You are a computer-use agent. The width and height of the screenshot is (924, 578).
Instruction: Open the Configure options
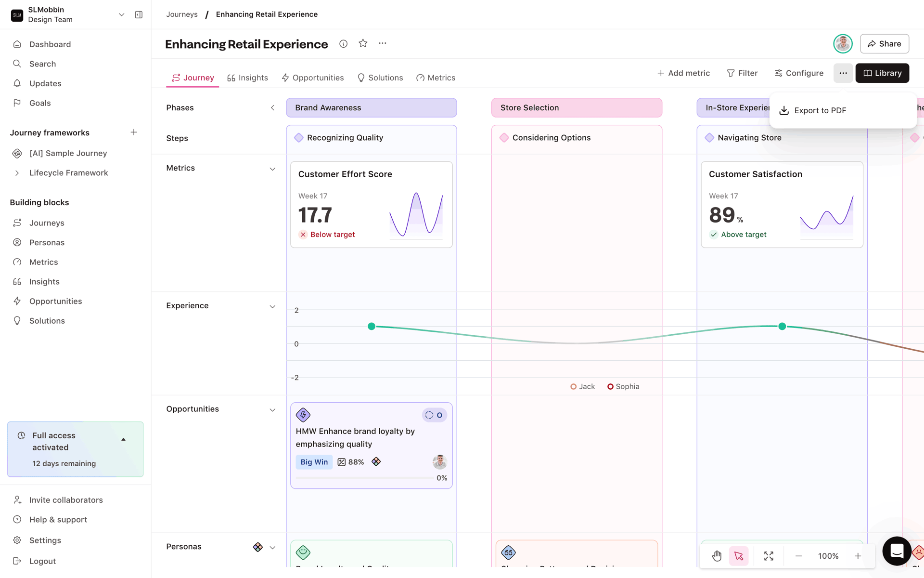point(799,73)
